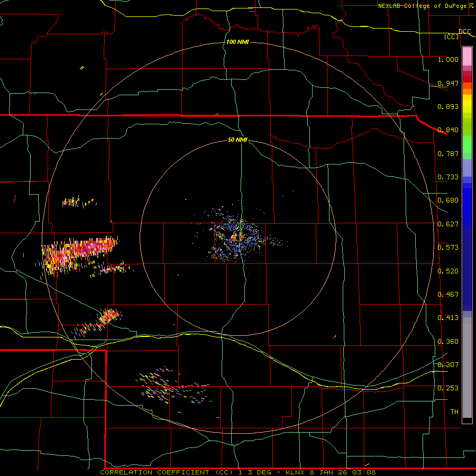Click the 0.413 scale value
The image size is (476, 476).
click(x=448, y=318)
